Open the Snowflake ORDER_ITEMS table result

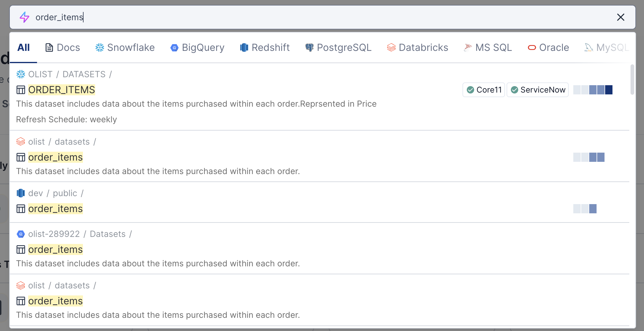click(62, 90)
